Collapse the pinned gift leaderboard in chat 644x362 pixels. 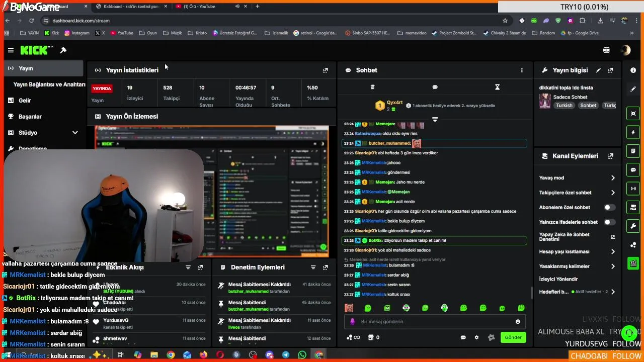click(435, 120)
